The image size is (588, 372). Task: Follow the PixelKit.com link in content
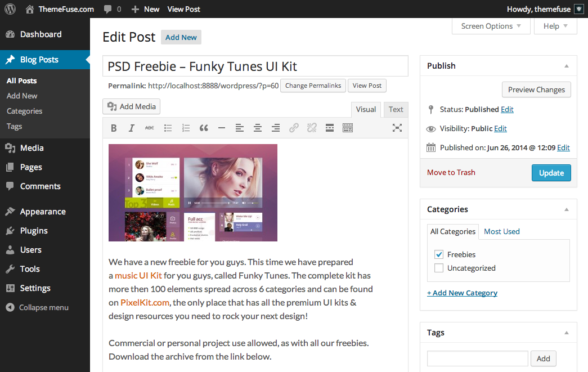145,303
